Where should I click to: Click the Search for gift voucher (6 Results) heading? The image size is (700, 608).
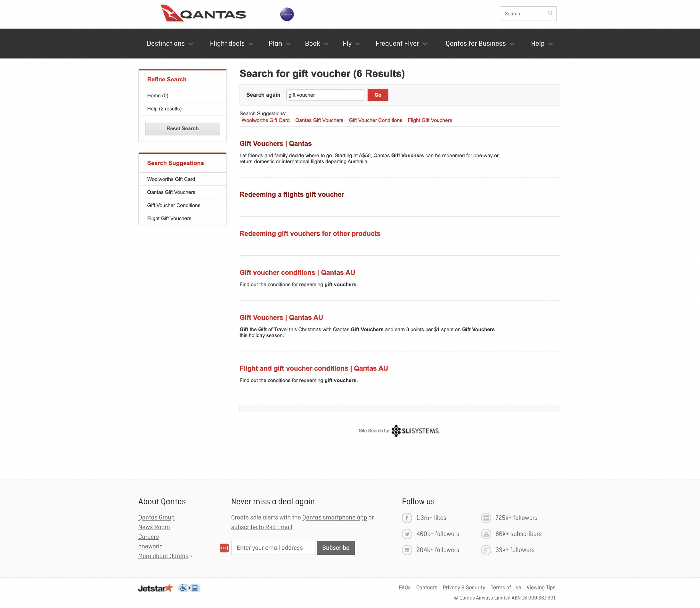[x=322, y=74]
